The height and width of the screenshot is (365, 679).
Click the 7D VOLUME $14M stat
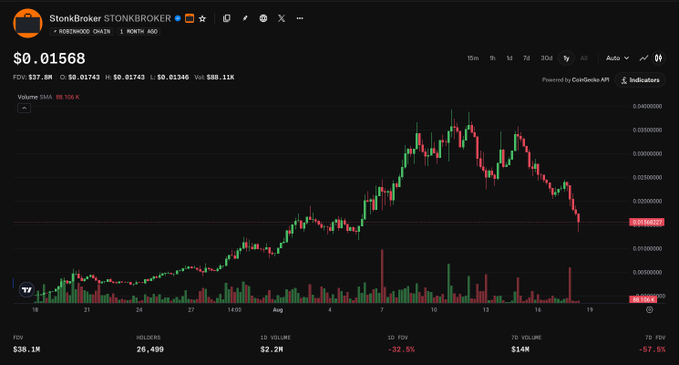(526, 344)
